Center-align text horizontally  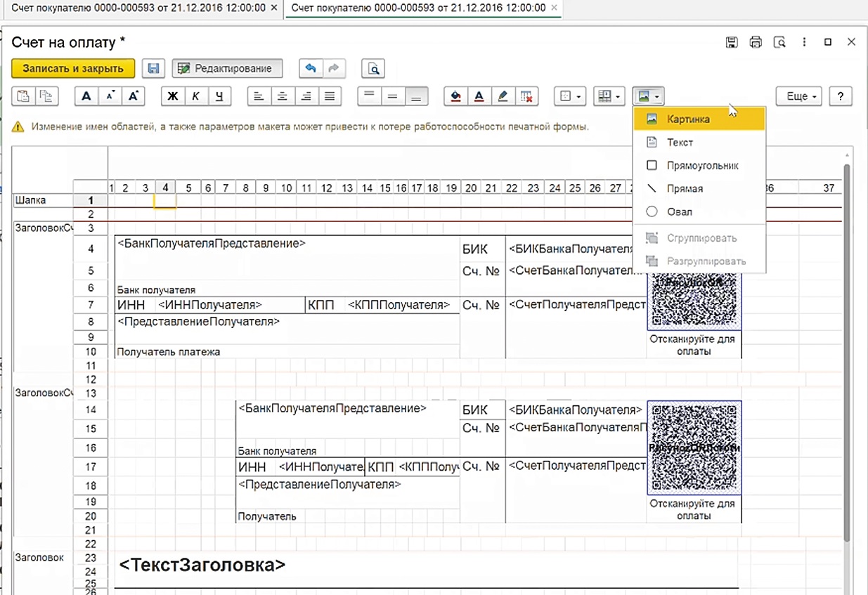point(283,96)
